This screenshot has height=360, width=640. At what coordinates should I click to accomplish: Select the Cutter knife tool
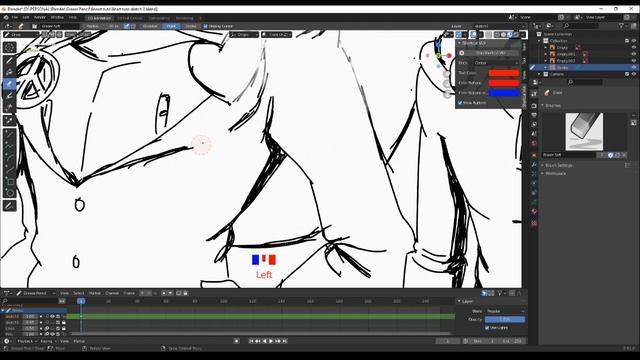coord(9,108)
